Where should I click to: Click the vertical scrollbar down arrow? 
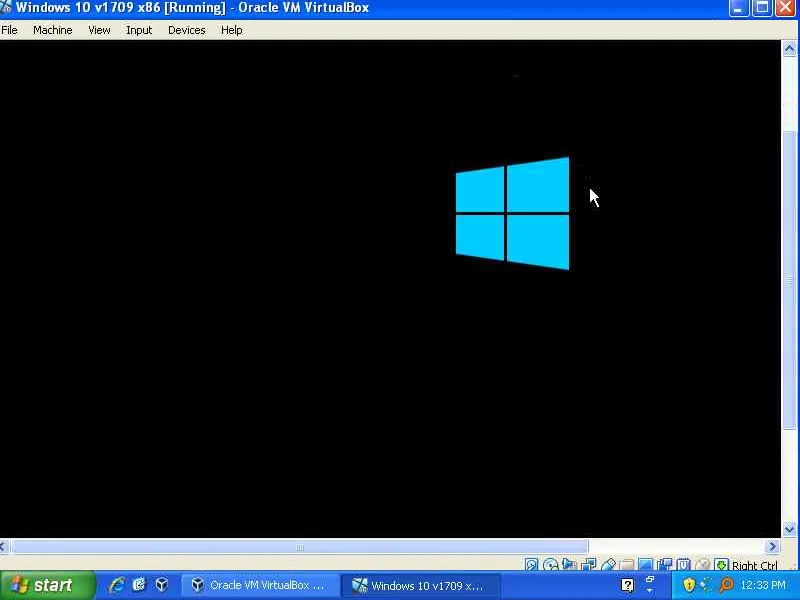click(x=789, y=529)
